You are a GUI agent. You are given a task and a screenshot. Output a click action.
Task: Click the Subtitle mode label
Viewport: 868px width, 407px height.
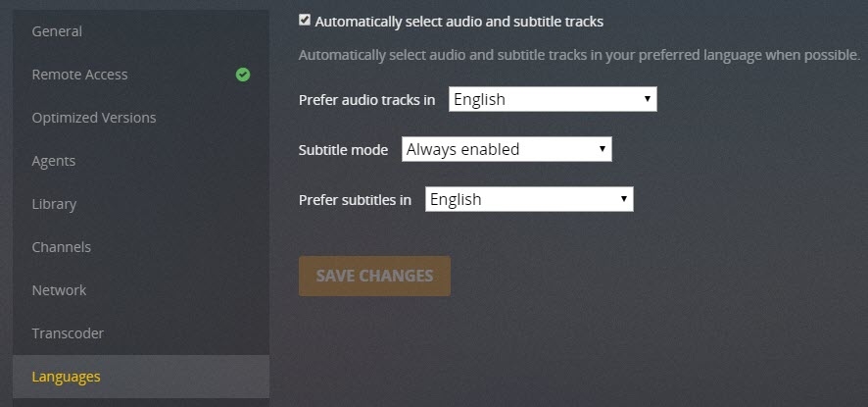tap(343, 151)
